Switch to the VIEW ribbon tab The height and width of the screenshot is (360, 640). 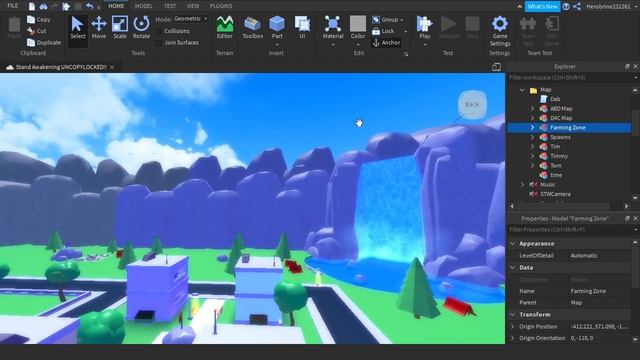pyautogui.click(x=193, y=6)
